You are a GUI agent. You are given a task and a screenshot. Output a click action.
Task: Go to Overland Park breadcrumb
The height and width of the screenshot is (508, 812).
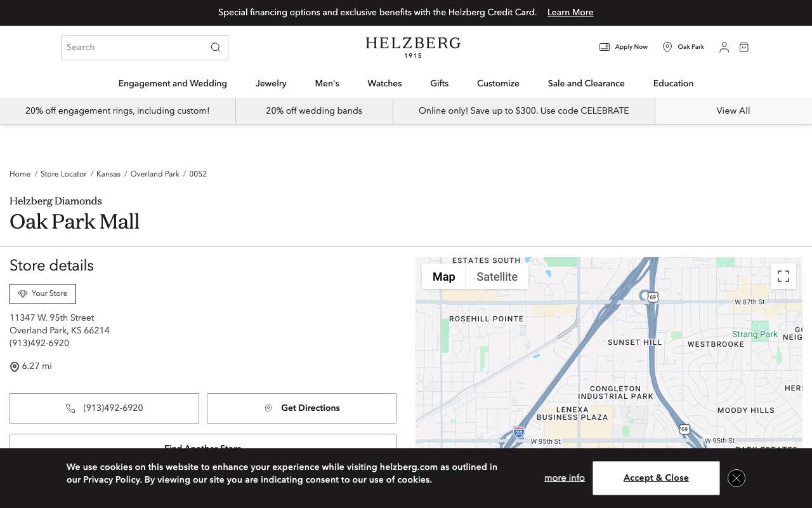(x=155, y=174)
